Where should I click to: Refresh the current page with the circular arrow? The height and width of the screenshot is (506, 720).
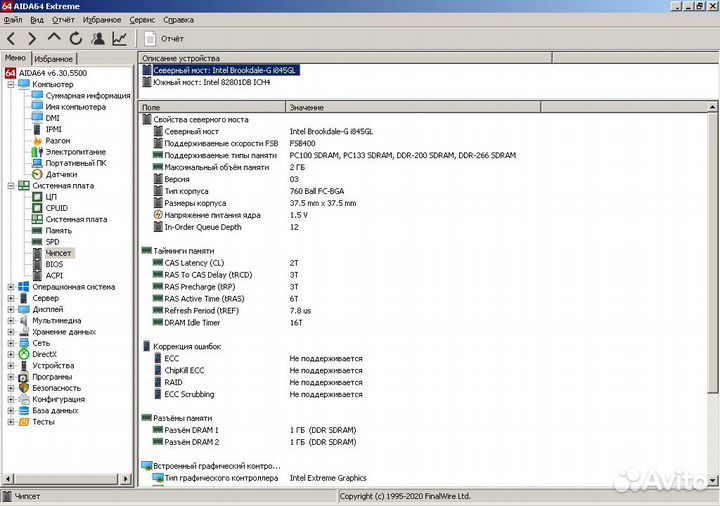click(76, 39)
